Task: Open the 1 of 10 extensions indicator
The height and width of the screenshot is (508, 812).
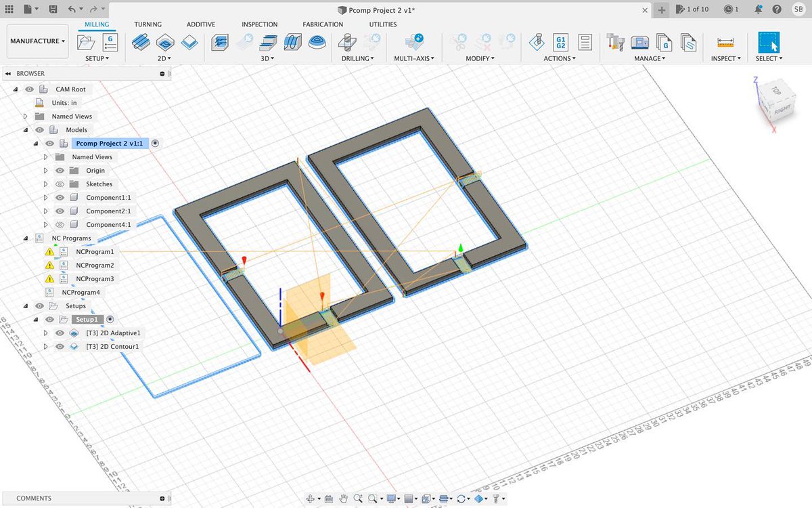Action: 692,9
